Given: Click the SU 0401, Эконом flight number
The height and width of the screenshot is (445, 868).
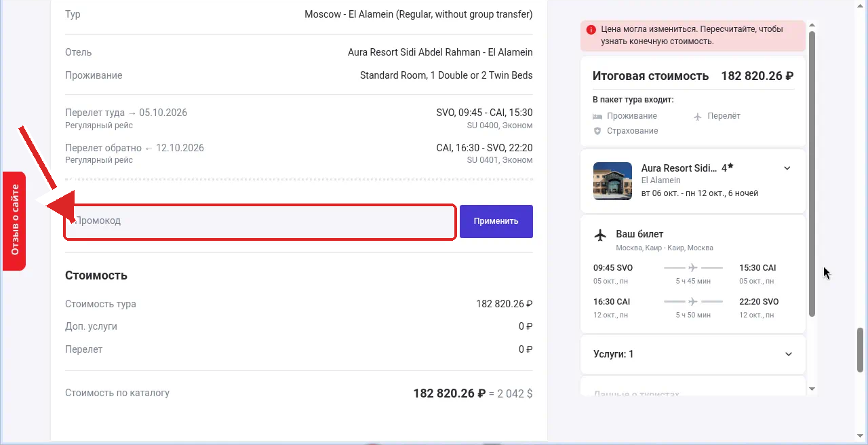Looking at the screenshot, I should [500, 161].
